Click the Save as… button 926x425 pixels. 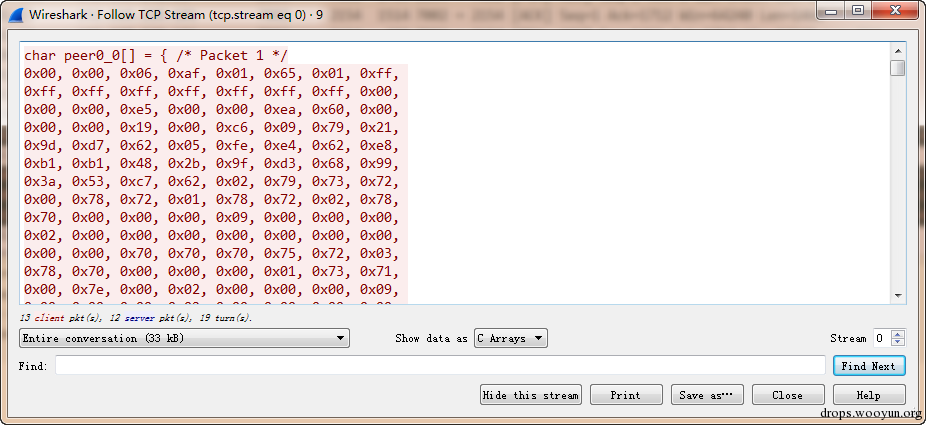tap(707, 395)
